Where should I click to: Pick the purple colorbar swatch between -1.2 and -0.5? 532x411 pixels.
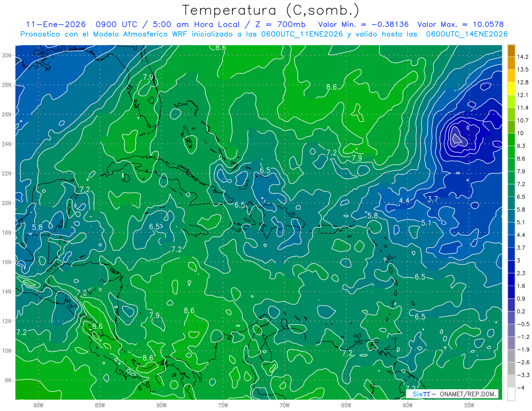pos(511,330)
